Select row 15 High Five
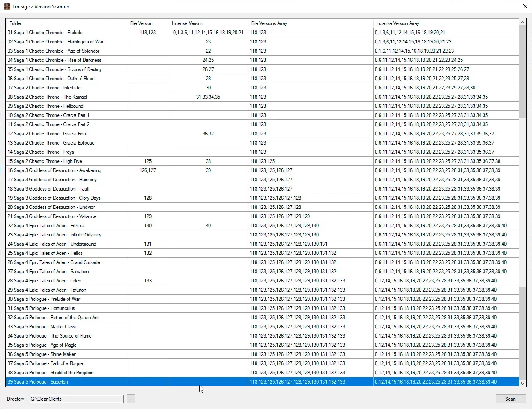Screen dimensions: 532x409 (x=262, y=161)
